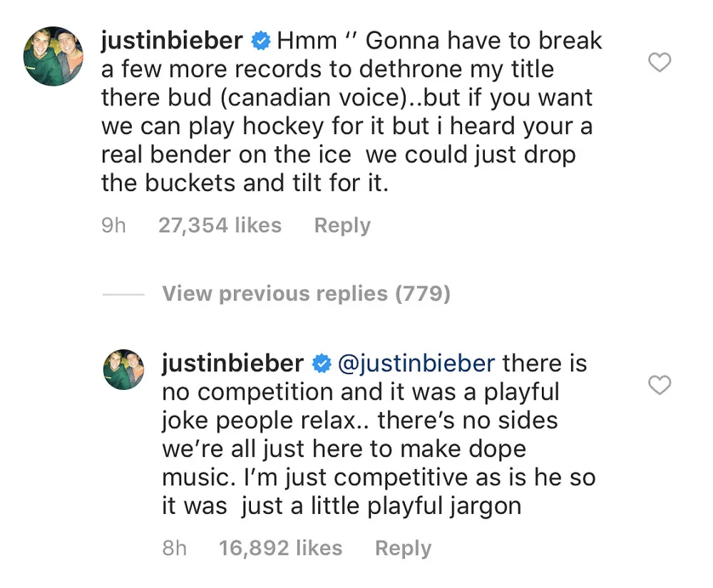713x588 pixels.
Task: Reply to the first comment
Action: [342, 225]
